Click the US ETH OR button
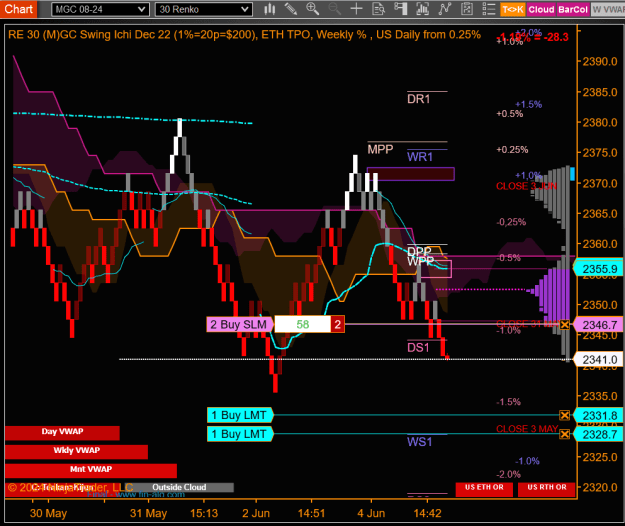 click(x=484, y=488)
